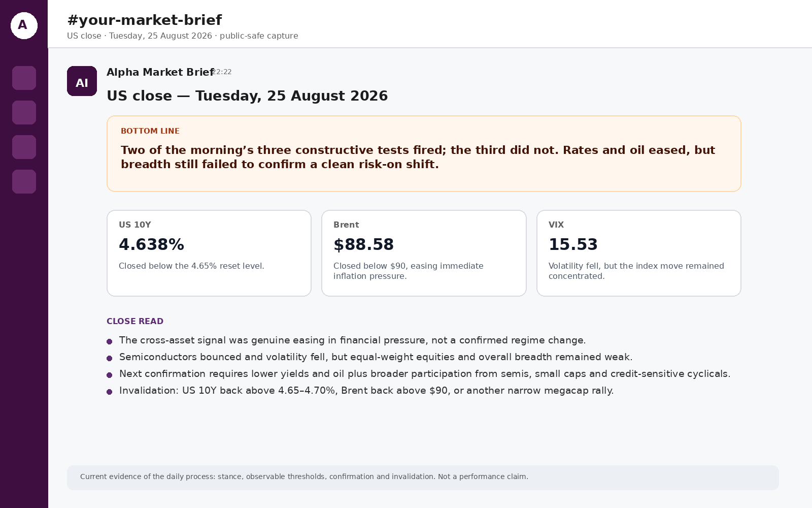The height and width of the screenshot is (508, 812).
Task: Click the Alpha Market Brief sender name
Action: 160,72
